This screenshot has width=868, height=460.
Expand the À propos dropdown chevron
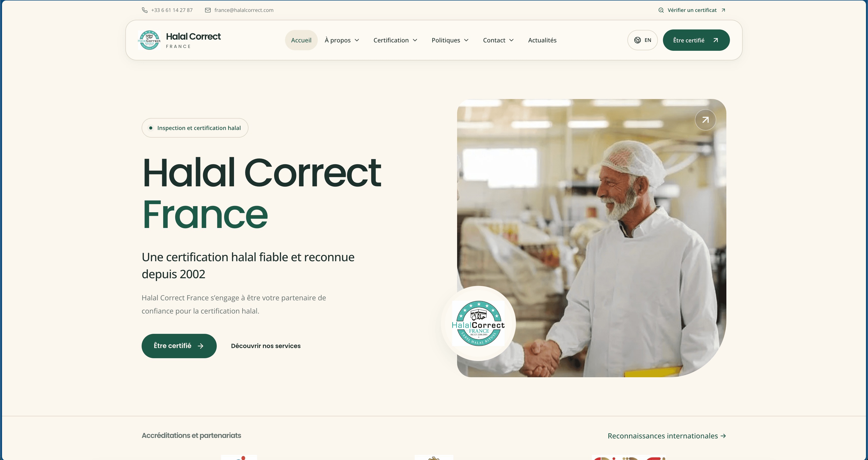(357, 40)
